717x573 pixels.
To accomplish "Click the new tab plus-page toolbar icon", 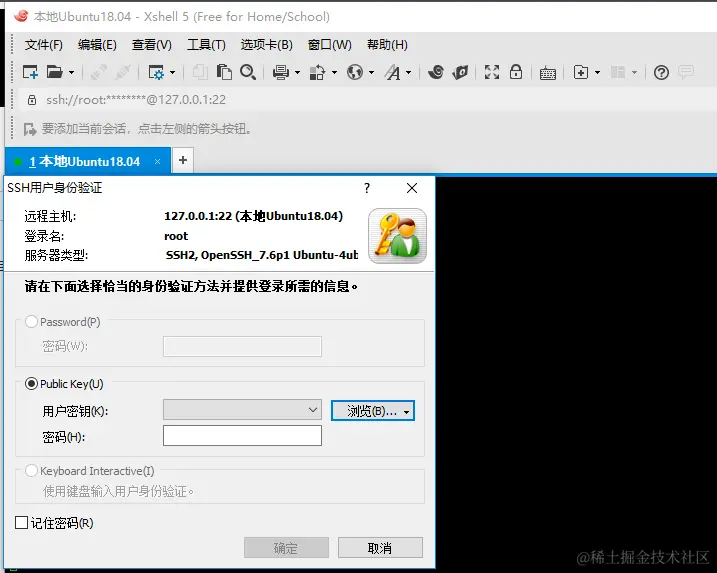I will pos(581,72).
